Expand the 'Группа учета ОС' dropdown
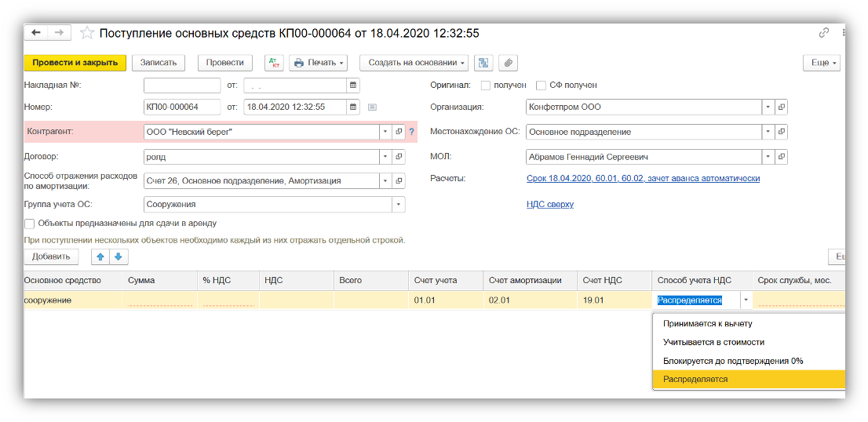 399,205
